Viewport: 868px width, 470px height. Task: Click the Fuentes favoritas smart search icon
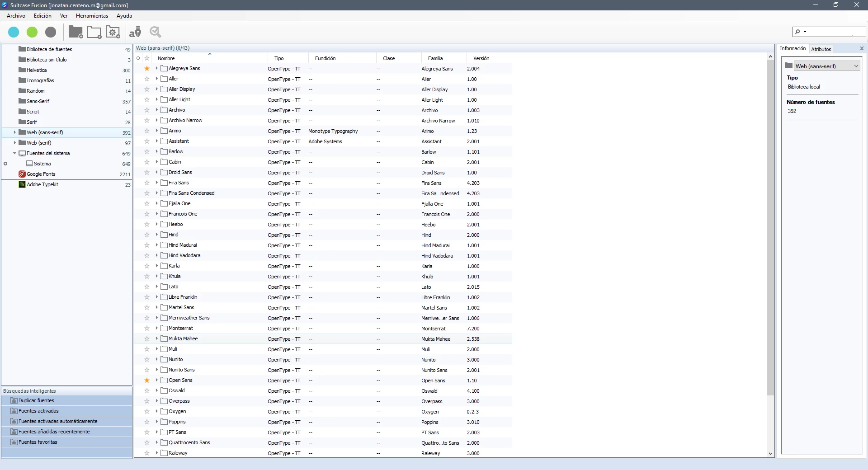(14, 442)
